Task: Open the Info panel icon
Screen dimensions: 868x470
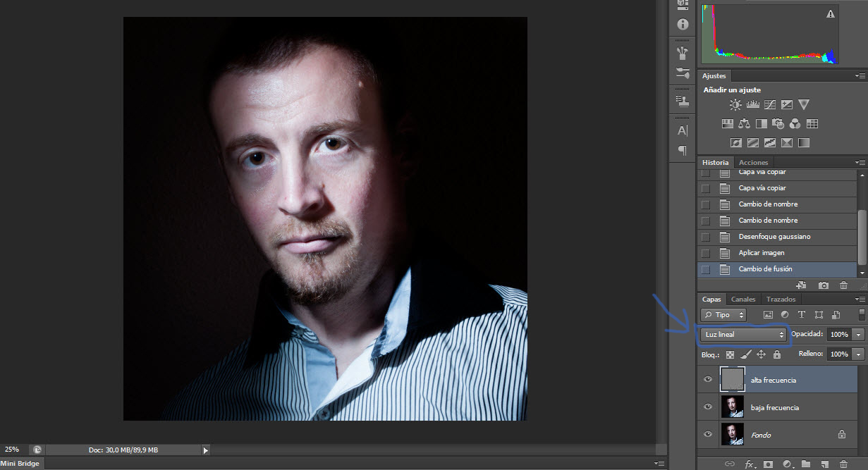Action: click(682, 24)
